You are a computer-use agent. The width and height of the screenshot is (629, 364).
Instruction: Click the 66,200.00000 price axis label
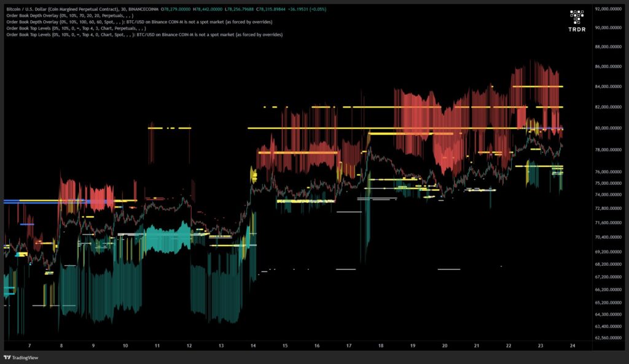609,290
